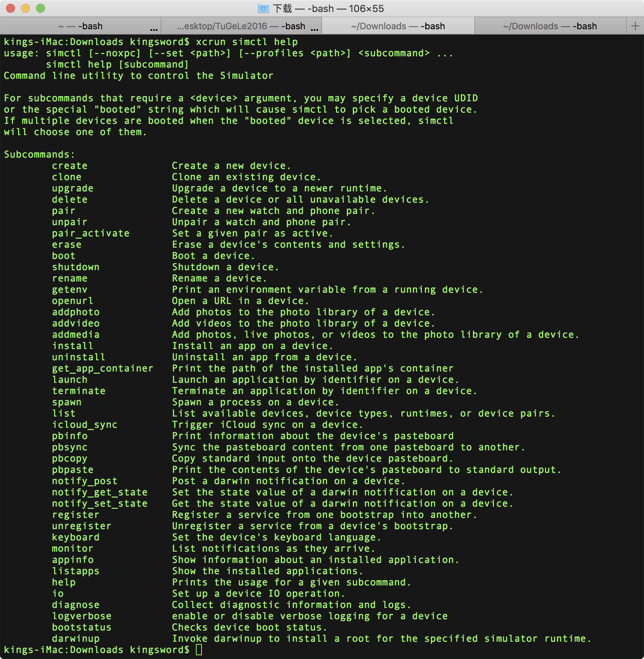Click the folder icon in the window title
Screen dimensions: 644x659
click(263, 8)
